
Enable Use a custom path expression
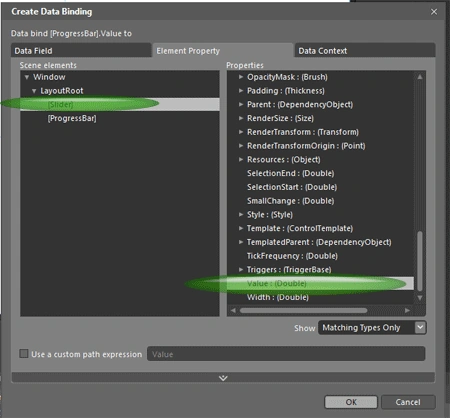coord(24,354)
